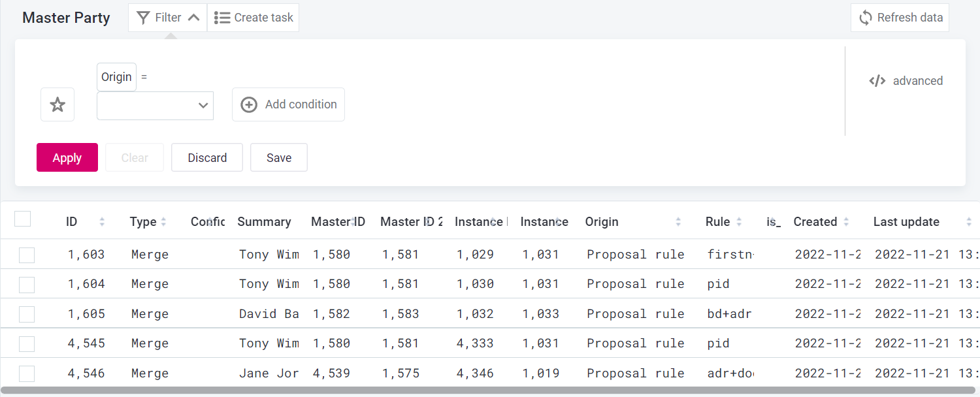The height and width of the screenshot is (397, 980).
Task: Open the advanced filter code editor
Action: [906, 81]
